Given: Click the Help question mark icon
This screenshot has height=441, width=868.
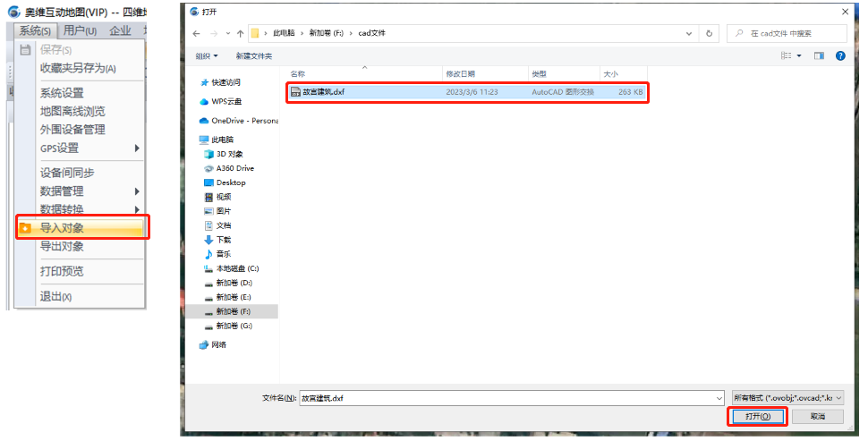Looking at the screenshot, I should tap(840, 55).
